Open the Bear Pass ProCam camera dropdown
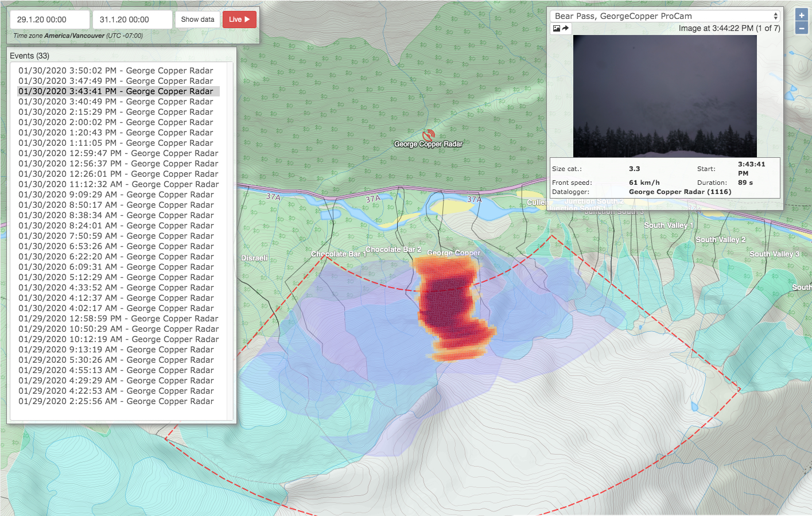This screenshot has height=516, width=812. click(x=666, y=16)
